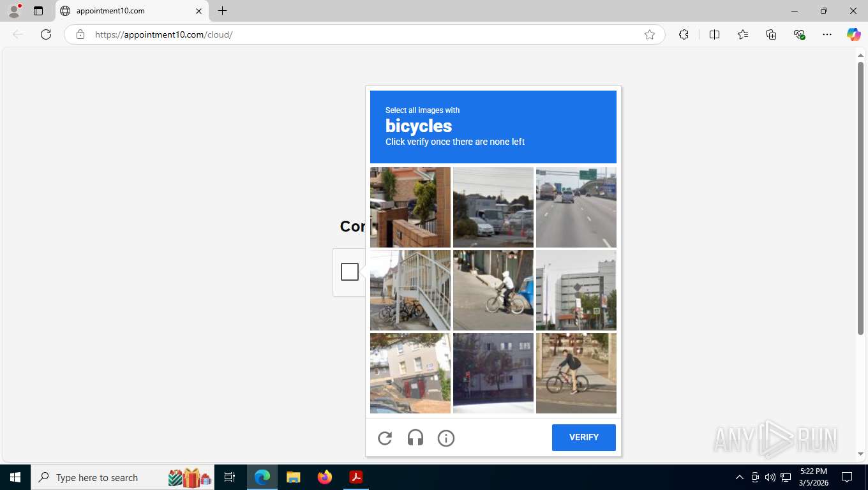Click the browser refresh button
Image resolution: width=868 pixels, height=490 pixels.
(x=46, y=34)
